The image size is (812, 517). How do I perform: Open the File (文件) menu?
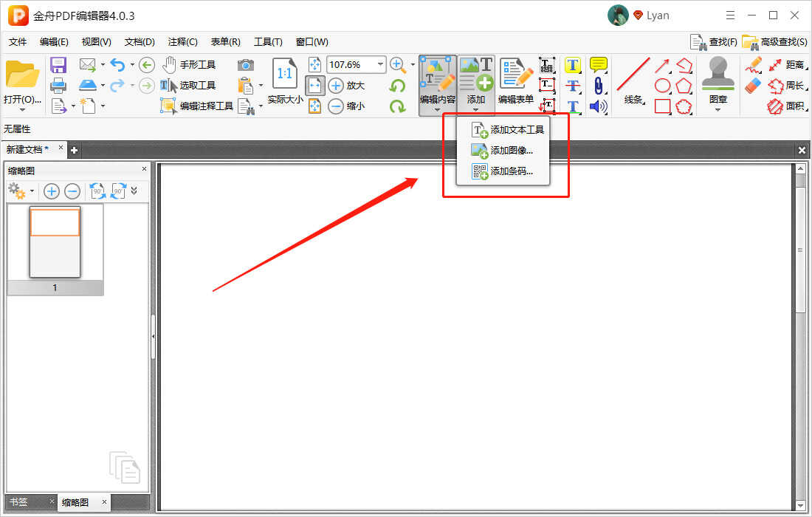[18, 42]
